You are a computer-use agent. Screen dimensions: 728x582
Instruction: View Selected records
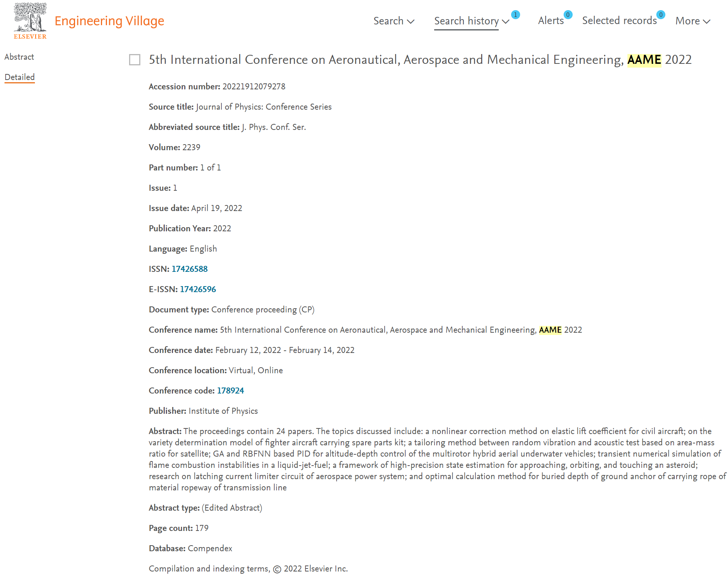point(619,21)
